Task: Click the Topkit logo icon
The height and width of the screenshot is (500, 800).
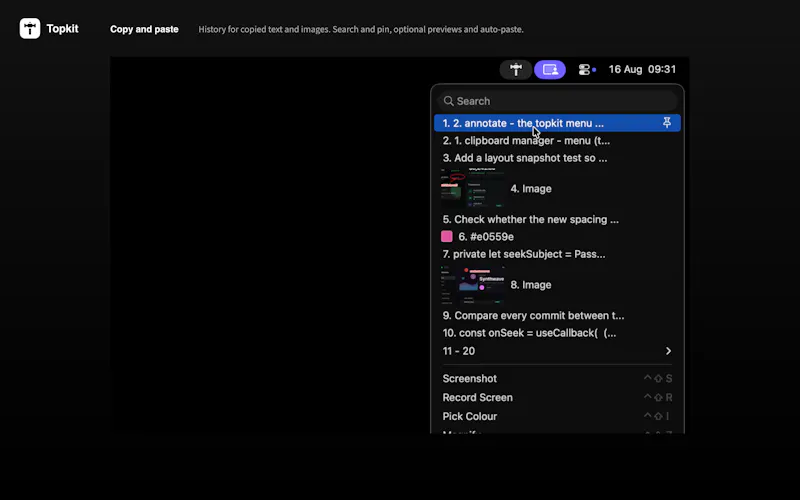Action: tap(30, 29)
